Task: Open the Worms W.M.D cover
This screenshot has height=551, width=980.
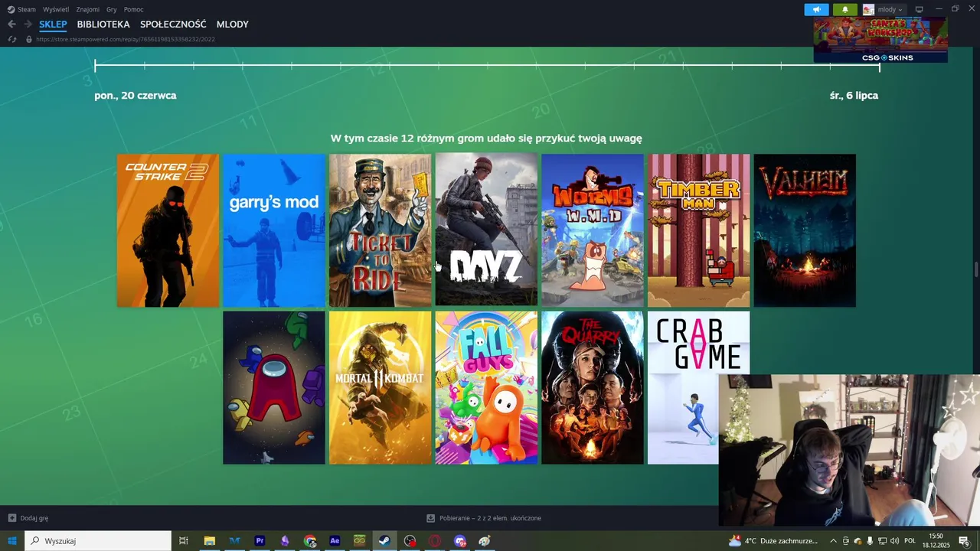Action: coord(593,230)
